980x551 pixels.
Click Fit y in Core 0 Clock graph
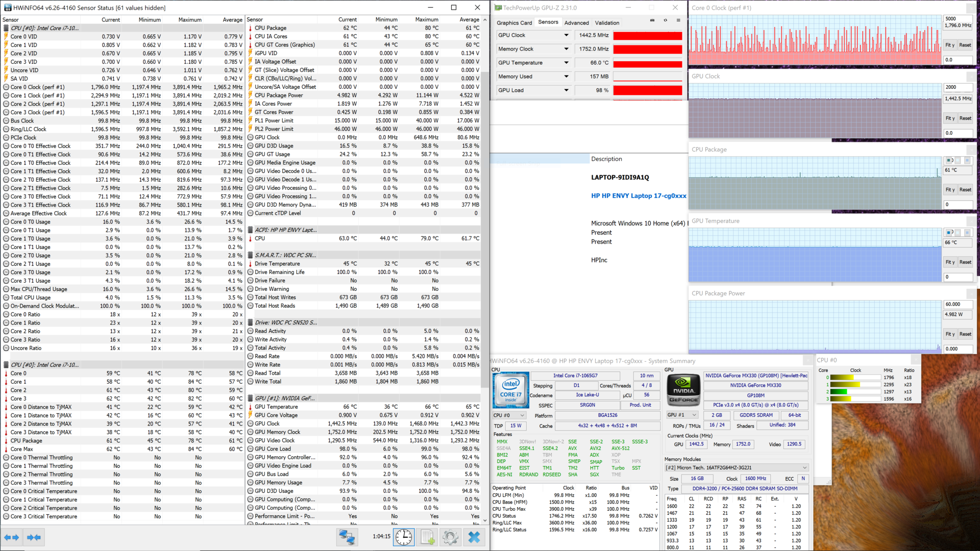[x=949, y=45]
